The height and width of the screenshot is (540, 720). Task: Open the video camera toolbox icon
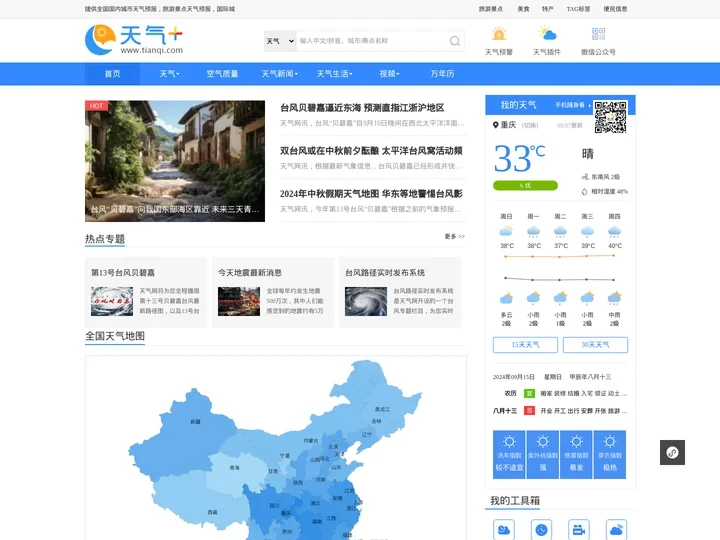(579, 530)
